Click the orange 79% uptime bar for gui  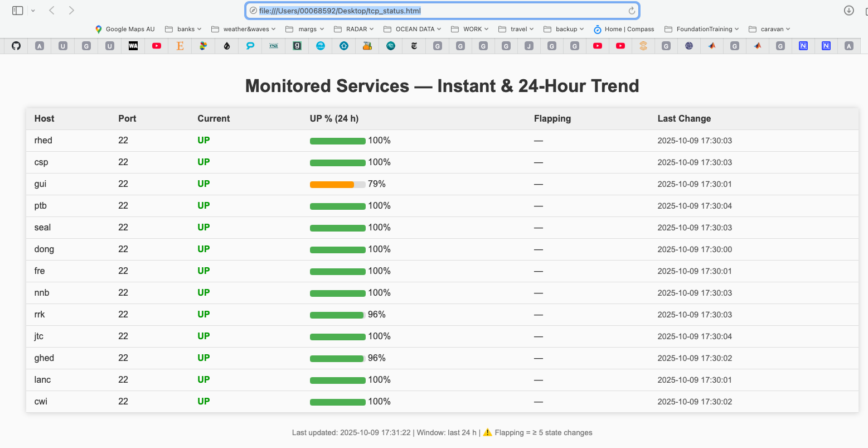click(x=332, y=185)
